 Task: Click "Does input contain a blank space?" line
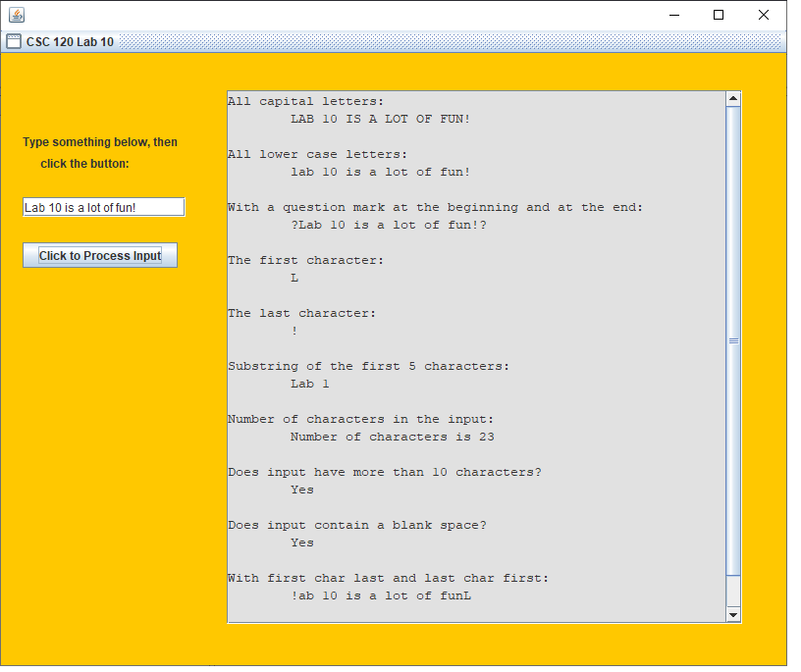pyautogui.click(x=356, y=525)
